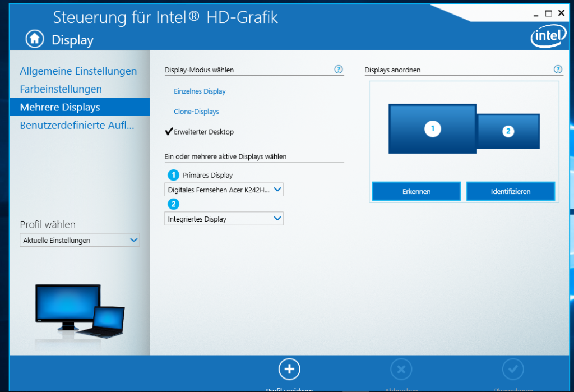Open help for Displays anordnen

pyautogui.click(x=558, y=70)
